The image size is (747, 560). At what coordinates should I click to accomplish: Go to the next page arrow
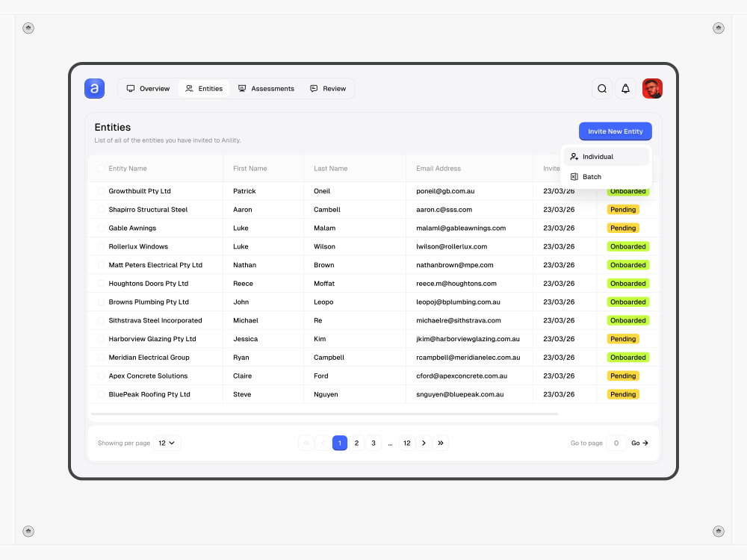424,443
